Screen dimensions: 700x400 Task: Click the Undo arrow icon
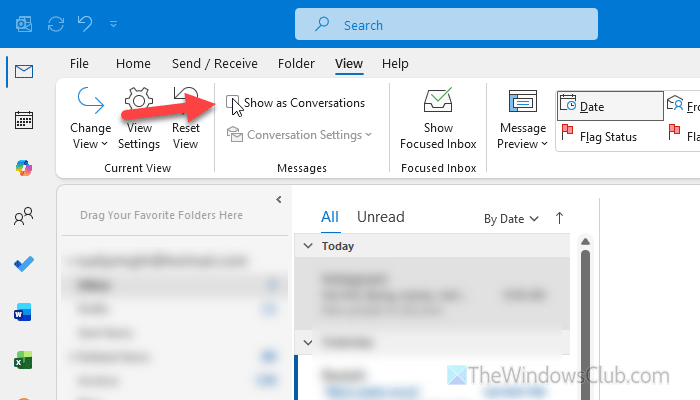click(85, 23)
